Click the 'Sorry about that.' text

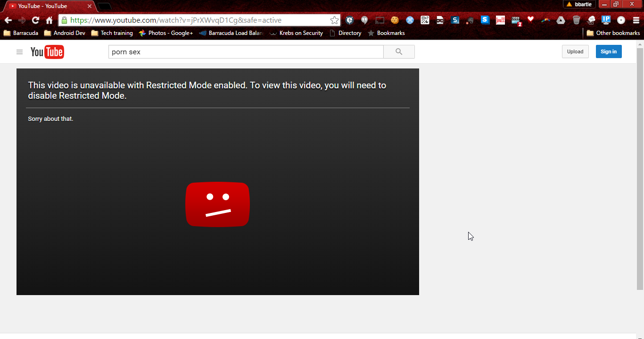coord(50,119)
